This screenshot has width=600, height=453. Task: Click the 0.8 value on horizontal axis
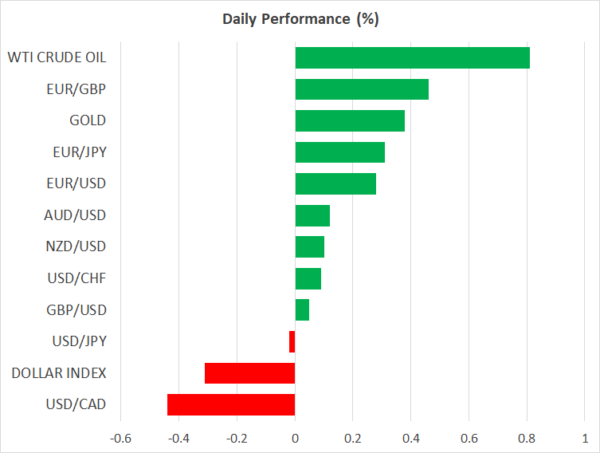(527, 438)
